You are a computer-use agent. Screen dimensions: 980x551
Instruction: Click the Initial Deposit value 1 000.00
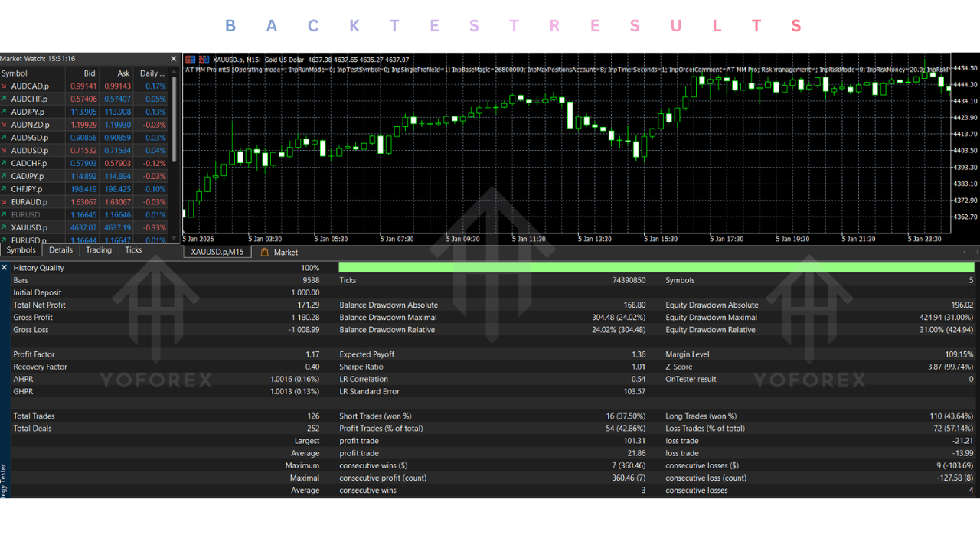[305, 292]
